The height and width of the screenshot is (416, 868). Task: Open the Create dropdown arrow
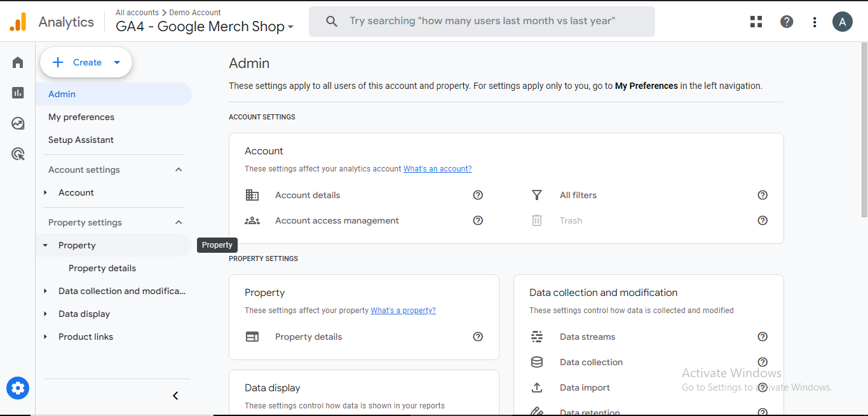117,62
